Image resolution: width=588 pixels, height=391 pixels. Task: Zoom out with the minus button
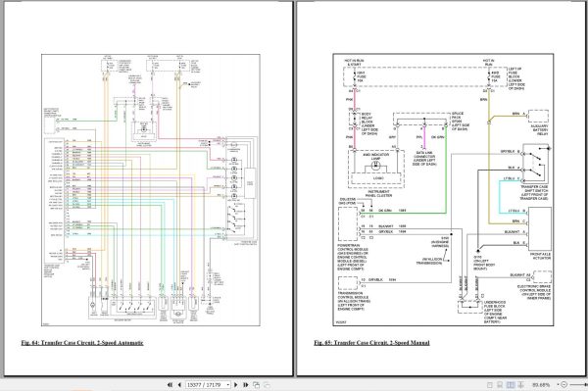click(x=564, y=384)
